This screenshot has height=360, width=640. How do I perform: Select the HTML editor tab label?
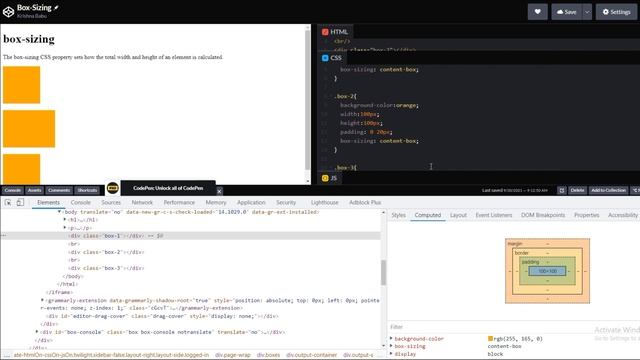[x=339, y=32]
